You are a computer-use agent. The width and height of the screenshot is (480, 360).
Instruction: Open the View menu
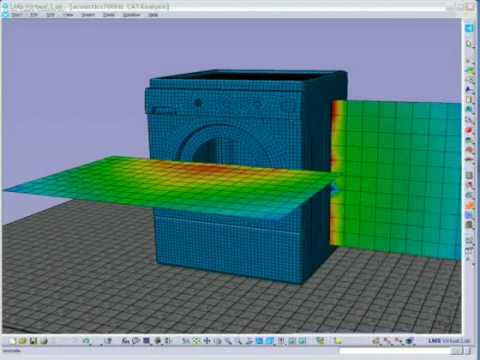68,15
